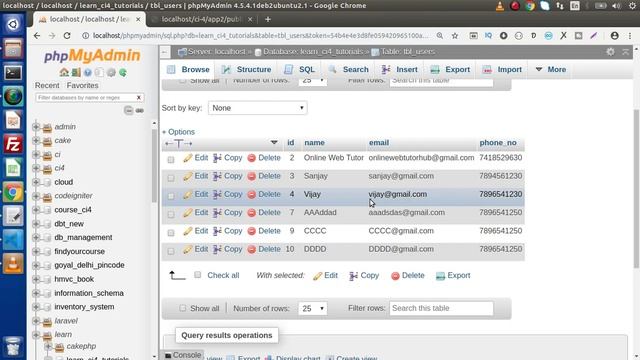Screen dimensions: 640x360
Task: Open FileZilla from the Ubuntu launcher
Action: pyautogui.click(x=13, y=144)
